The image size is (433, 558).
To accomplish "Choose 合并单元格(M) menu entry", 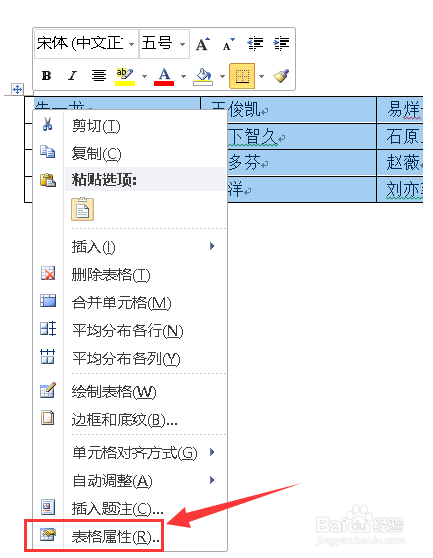I will click(x=129, y=302).
